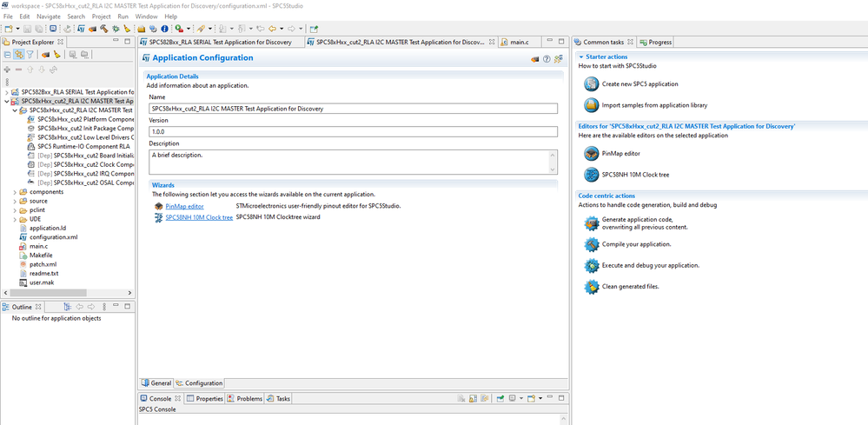Click broom icon in Project Explorer toolbar

[57, 54]
